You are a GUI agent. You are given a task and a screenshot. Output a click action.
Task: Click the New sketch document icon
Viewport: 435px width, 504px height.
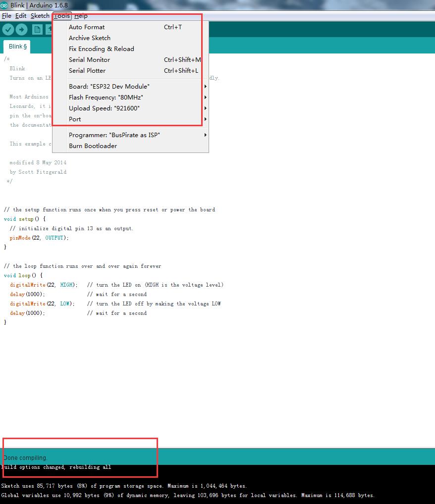coord(37,30)
